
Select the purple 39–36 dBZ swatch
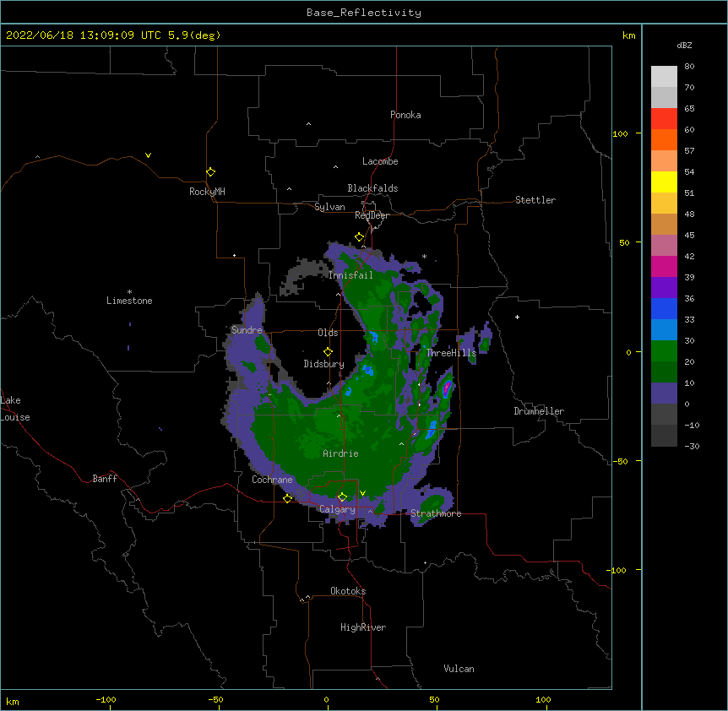pos(664,288)
